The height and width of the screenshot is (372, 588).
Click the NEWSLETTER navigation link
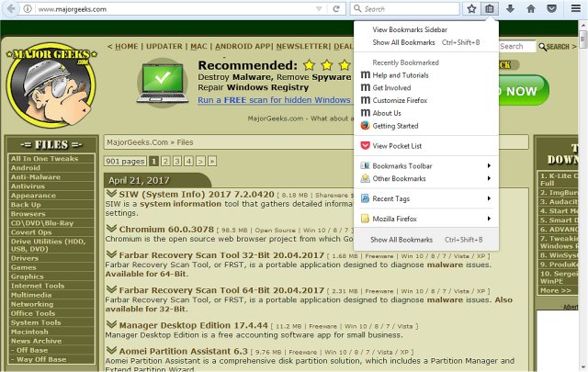click(x=302, y=47)
